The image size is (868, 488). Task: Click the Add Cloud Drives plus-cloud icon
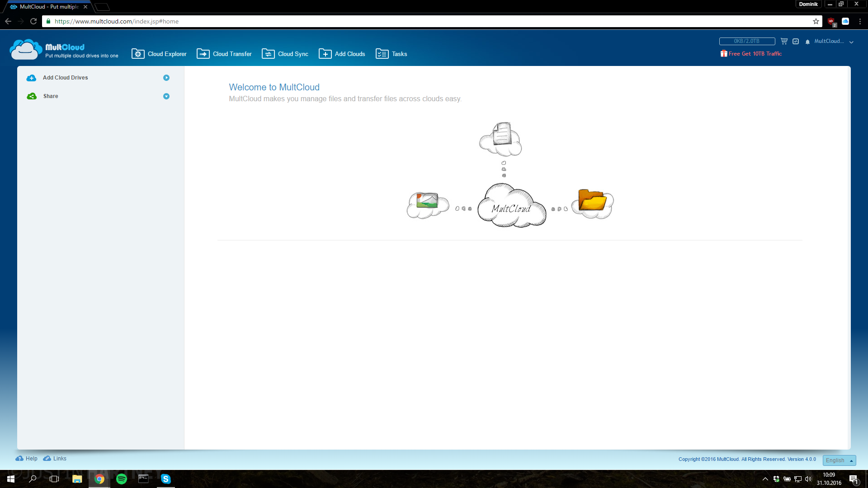(31, 78)
